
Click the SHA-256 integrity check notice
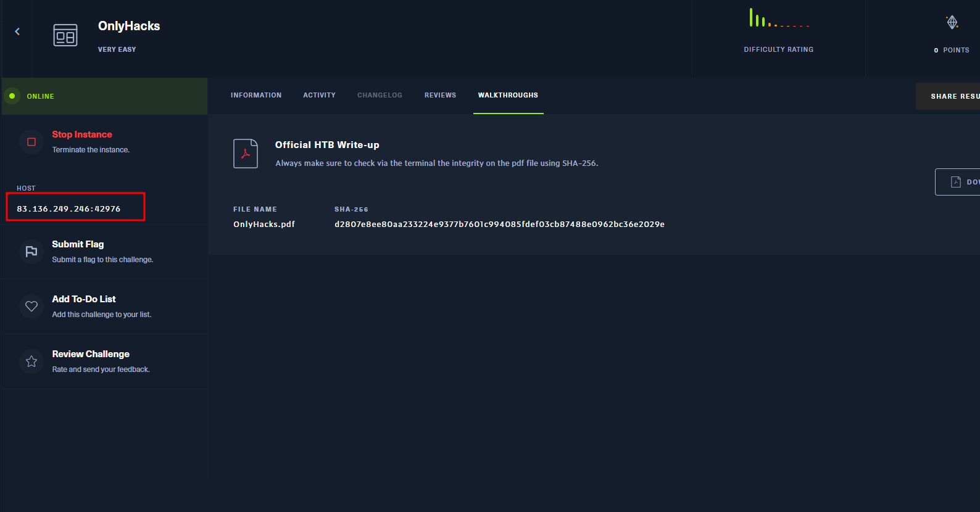coord(437,163)
